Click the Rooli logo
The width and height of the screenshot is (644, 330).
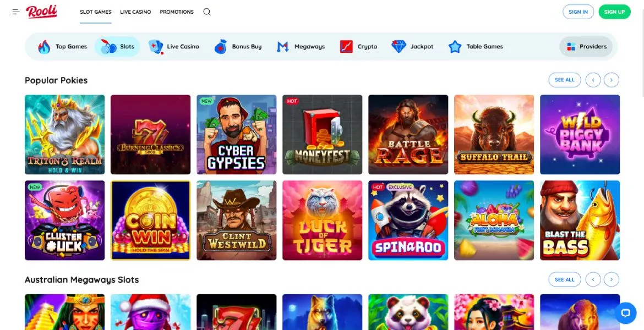pyautogui.click(x=42, y=12)
